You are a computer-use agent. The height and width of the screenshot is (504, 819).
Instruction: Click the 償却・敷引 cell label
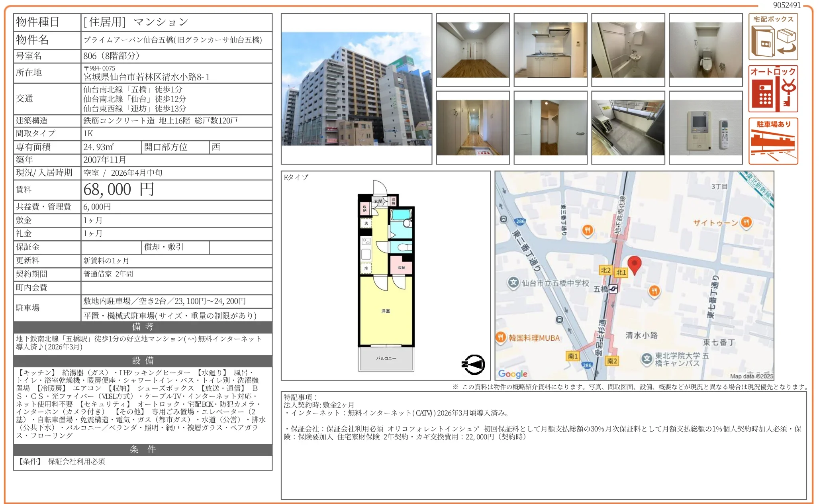(x=164, y=247)
